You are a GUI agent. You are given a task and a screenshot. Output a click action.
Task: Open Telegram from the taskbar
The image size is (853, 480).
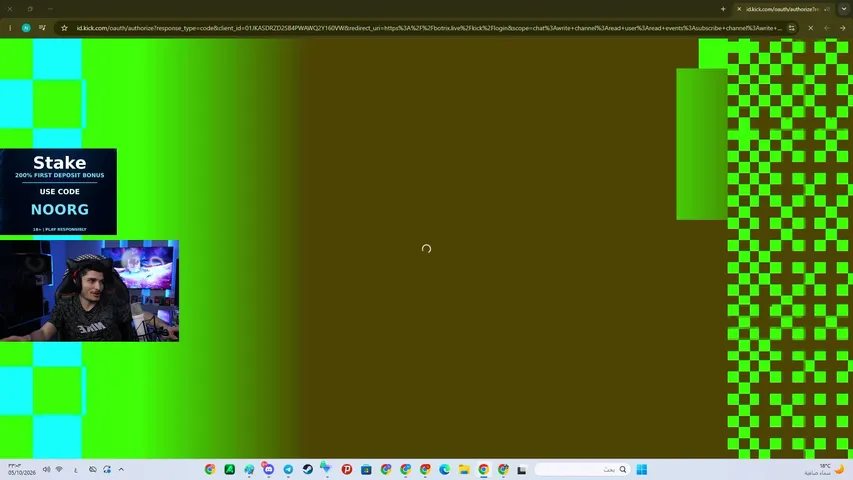point(288,469)
